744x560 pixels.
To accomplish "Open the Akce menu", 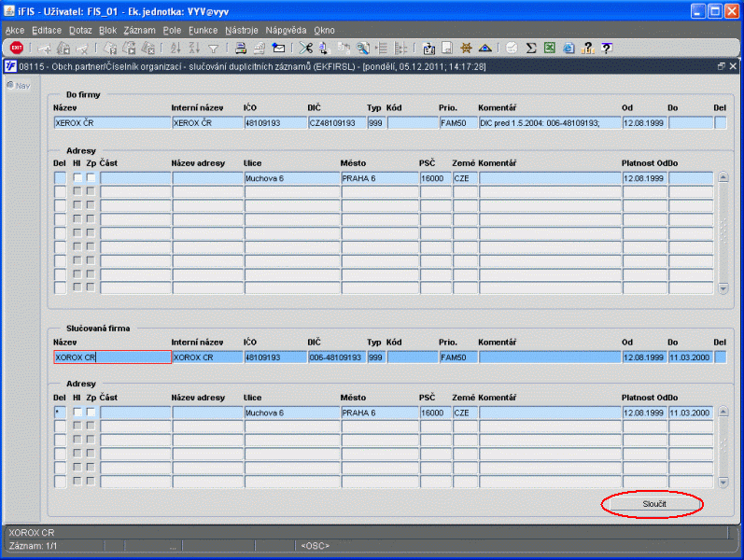I will pyautogui.click(x=15, y=31).
